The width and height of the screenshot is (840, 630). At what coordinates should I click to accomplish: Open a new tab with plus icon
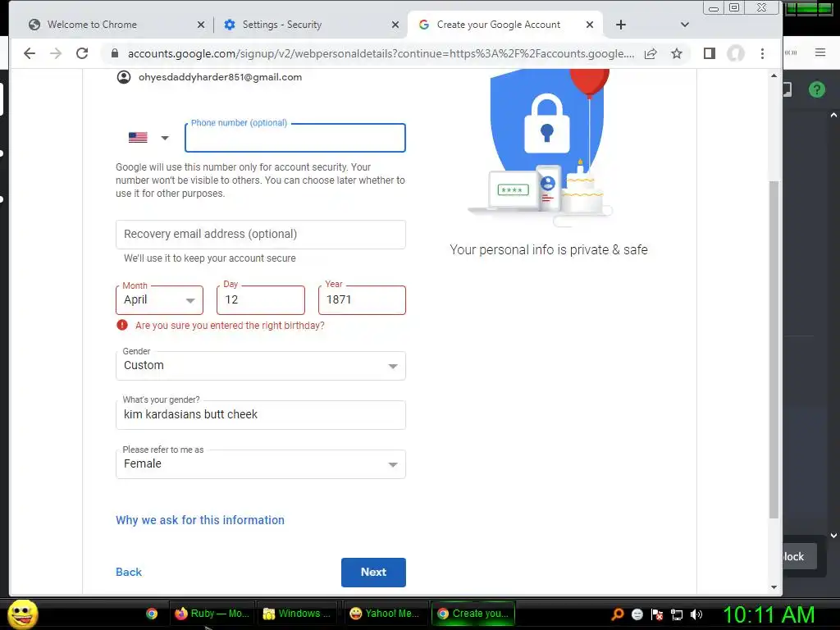click(x=621, y=25)
